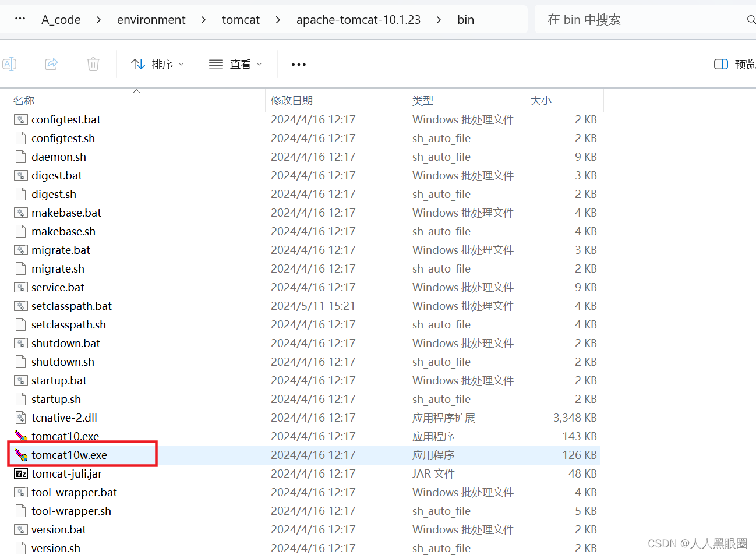
Task: Select the version.sh file icon
Action: [x=21, y=548]
